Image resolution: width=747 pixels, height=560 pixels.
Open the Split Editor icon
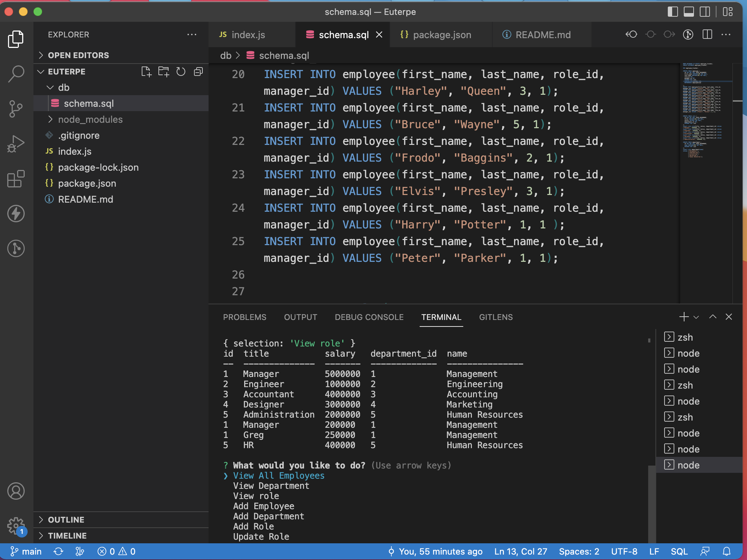click(x=707, y=35)
